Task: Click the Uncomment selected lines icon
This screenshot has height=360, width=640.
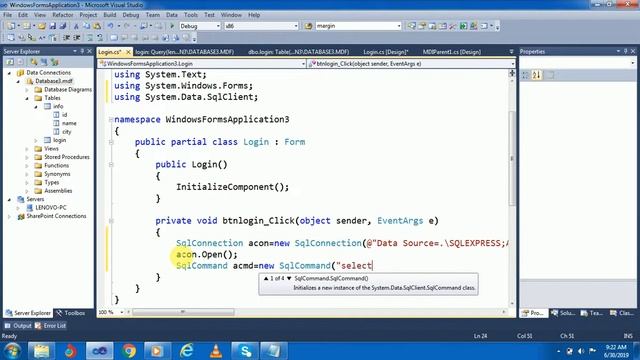Action: click(x=100, y=38)
